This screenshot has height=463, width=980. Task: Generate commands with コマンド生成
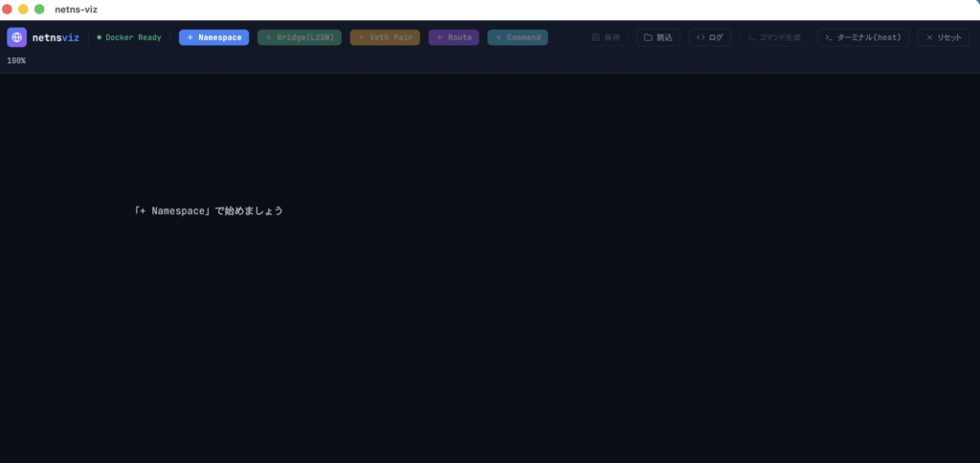coord(774,37)
